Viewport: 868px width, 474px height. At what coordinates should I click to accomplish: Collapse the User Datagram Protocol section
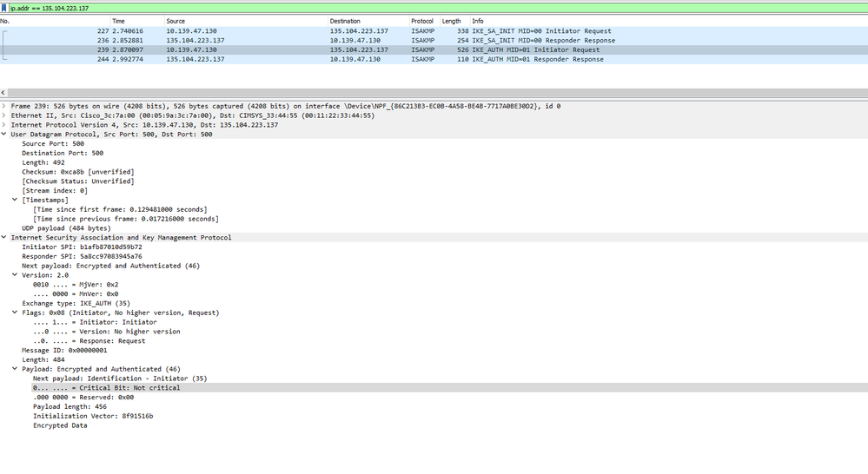[x=3, y=134]
